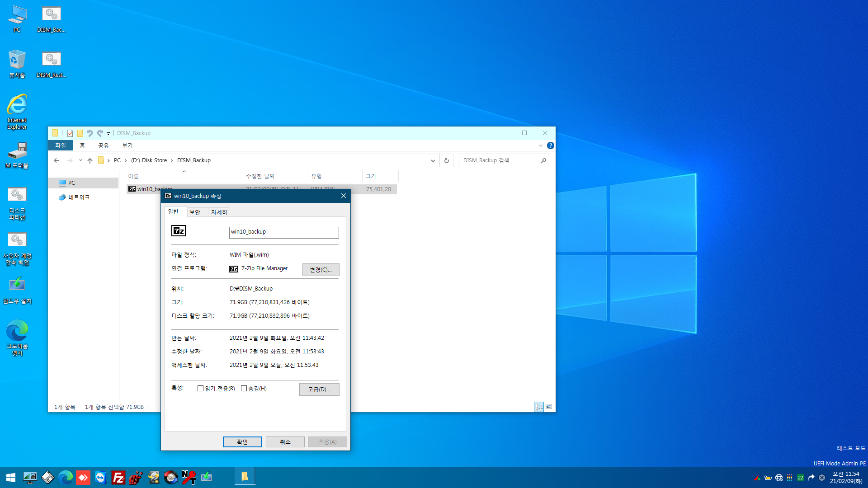Expand breadcrumb chevron after PC
The image size is (868, 488).
(126, 160)
